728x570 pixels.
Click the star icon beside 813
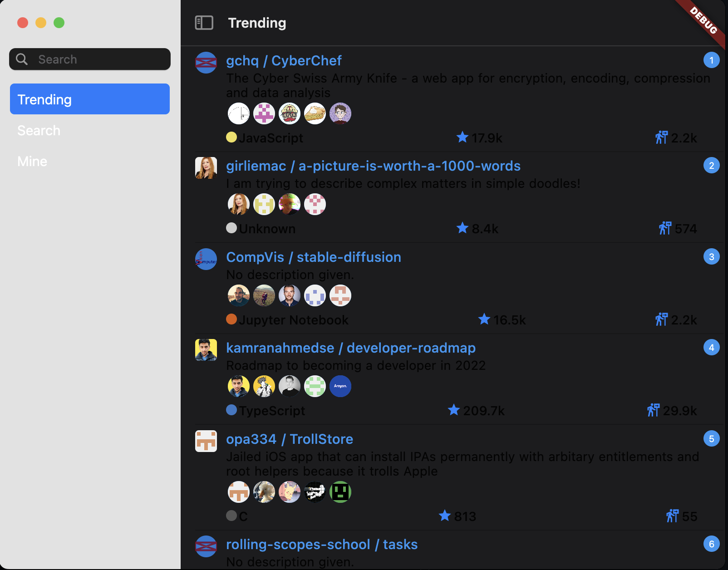coord(445,516)
